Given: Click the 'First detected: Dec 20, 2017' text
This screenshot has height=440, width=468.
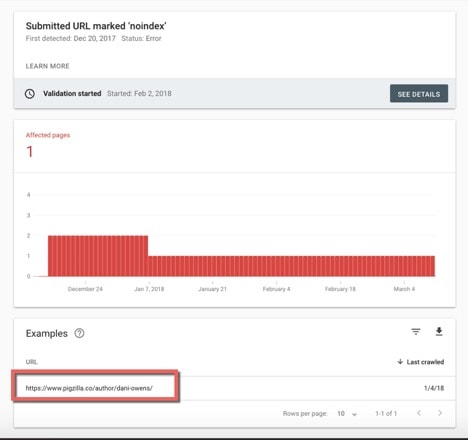Looking at the screenshot, I should tap(71, 38).
